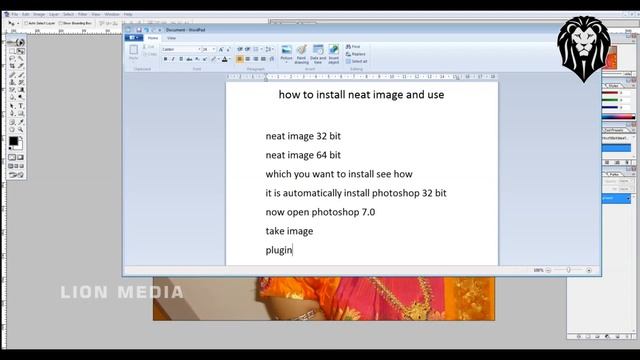
Task: Click the text "neat image 32 bit"
Action: (303, 136)
